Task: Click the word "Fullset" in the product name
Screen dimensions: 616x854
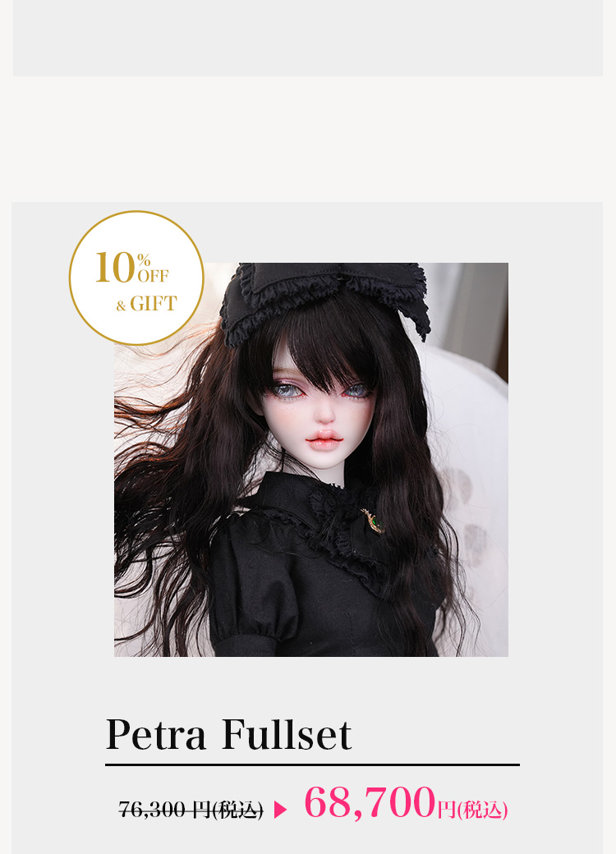Action: tap(287, 734)
